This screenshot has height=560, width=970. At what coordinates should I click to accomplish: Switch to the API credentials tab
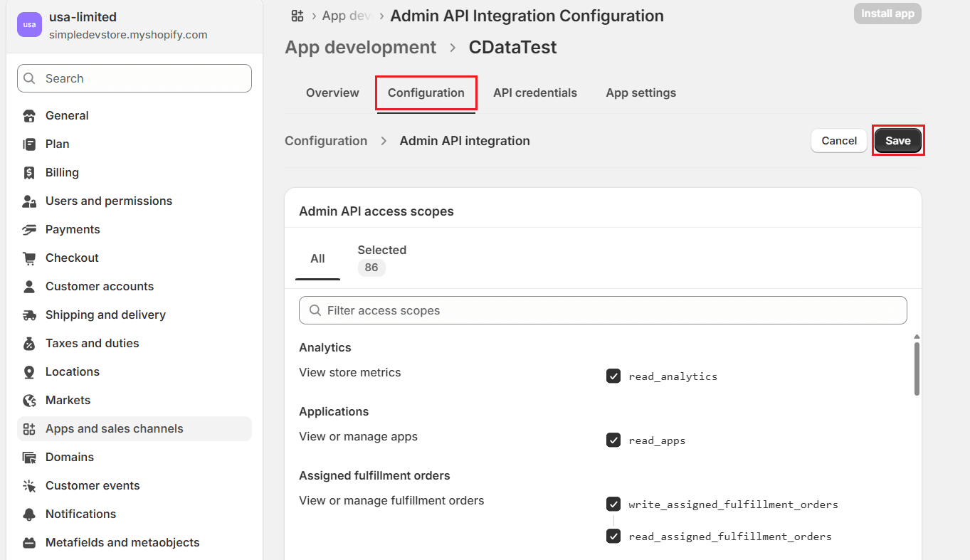pos(534,93)
